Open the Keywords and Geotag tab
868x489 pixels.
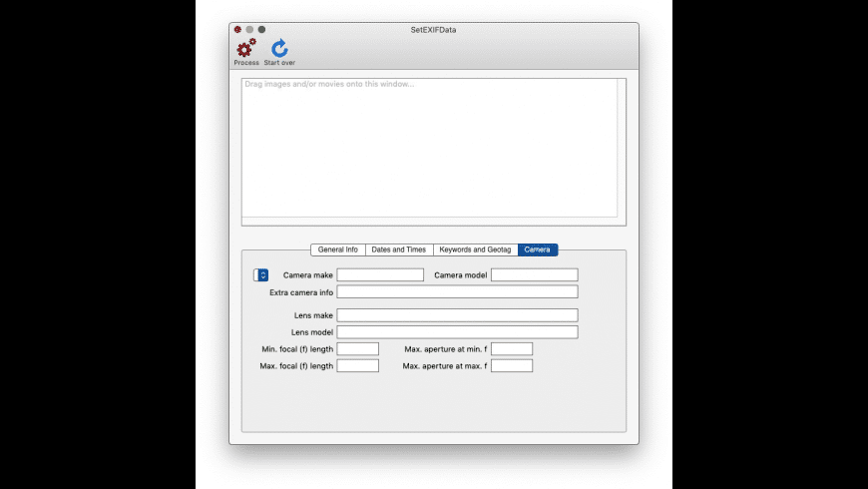[x=475, y=249]
